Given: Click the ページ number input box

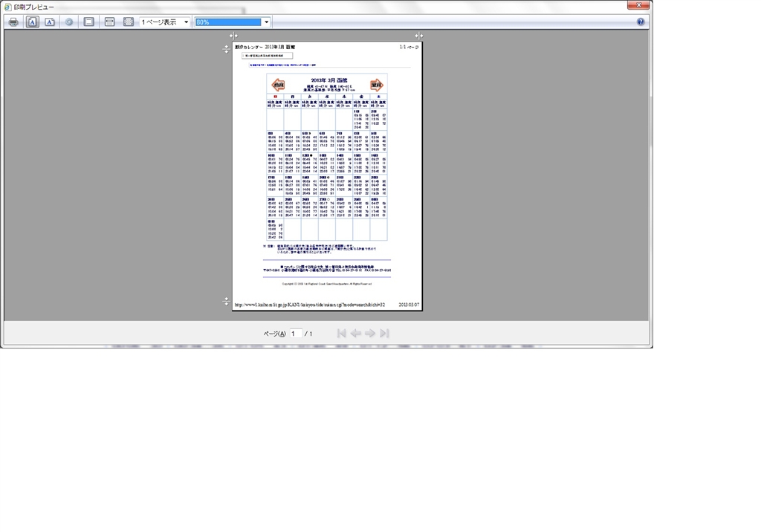Looking at the screenshot, I should [296, 334].
